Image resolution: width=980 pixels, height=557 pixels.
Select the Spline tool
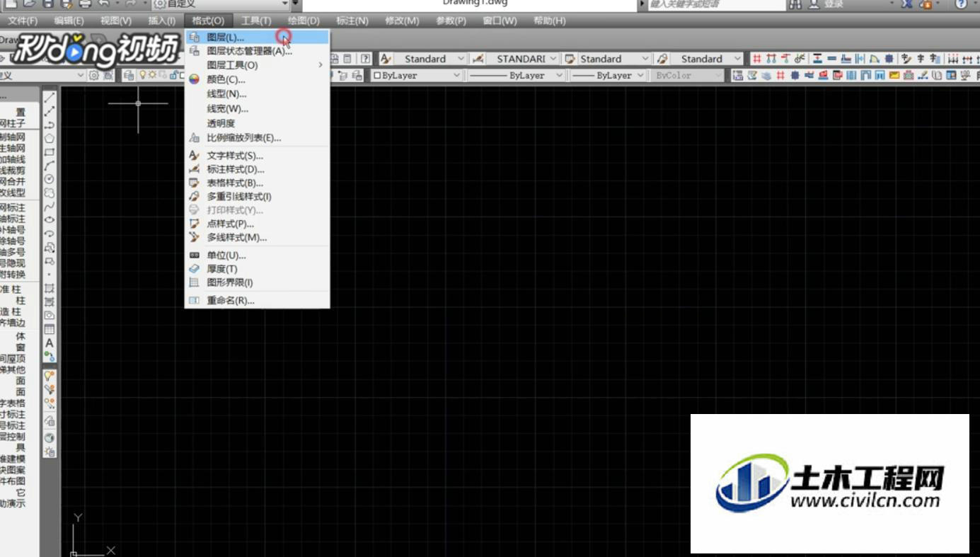pos(50,206)
